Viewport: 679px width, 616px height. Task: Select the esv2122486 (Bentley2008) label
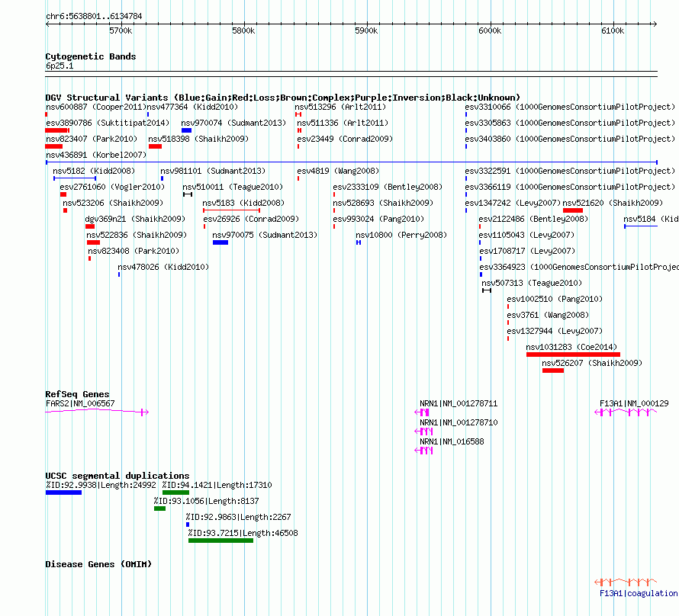tap(533, 219)
